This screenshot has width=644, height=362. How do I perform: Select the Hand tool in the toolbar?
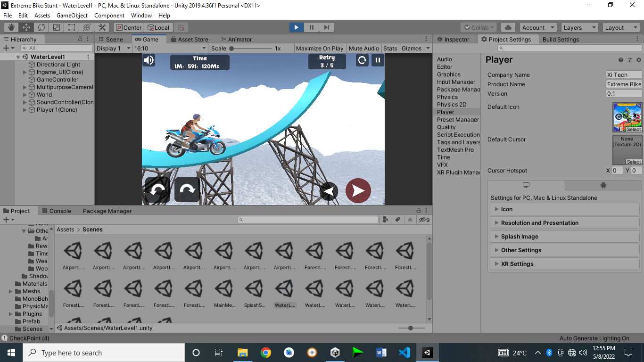point(10,27)
